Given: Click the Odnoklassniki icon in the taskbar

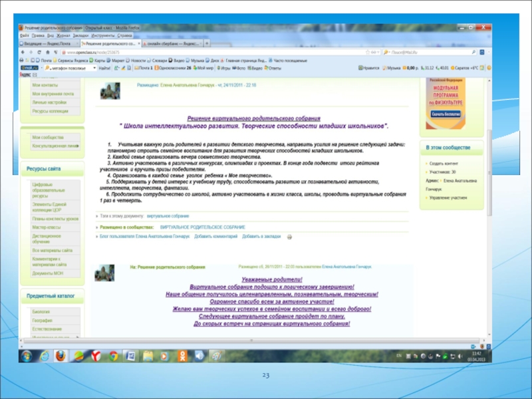Looking at the screenshot, I should (182, 356).
